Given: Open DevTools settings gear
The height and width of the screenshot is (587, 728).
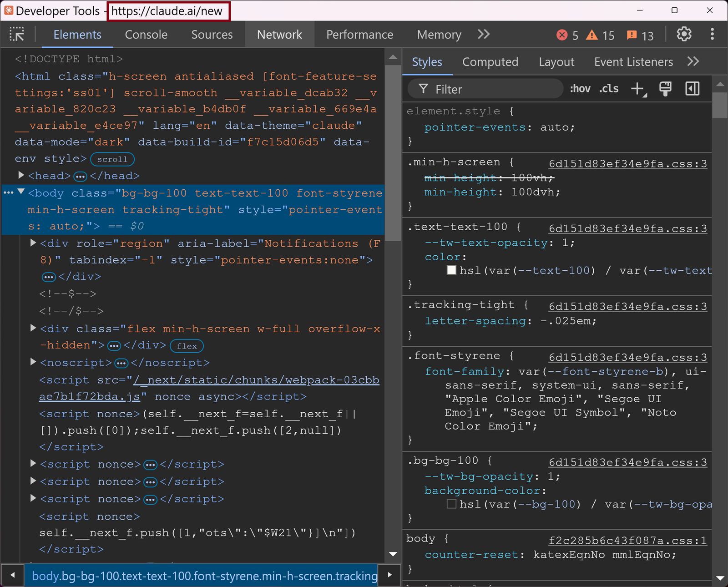Looking at the screenshot, I should click(x=684, y=34).
